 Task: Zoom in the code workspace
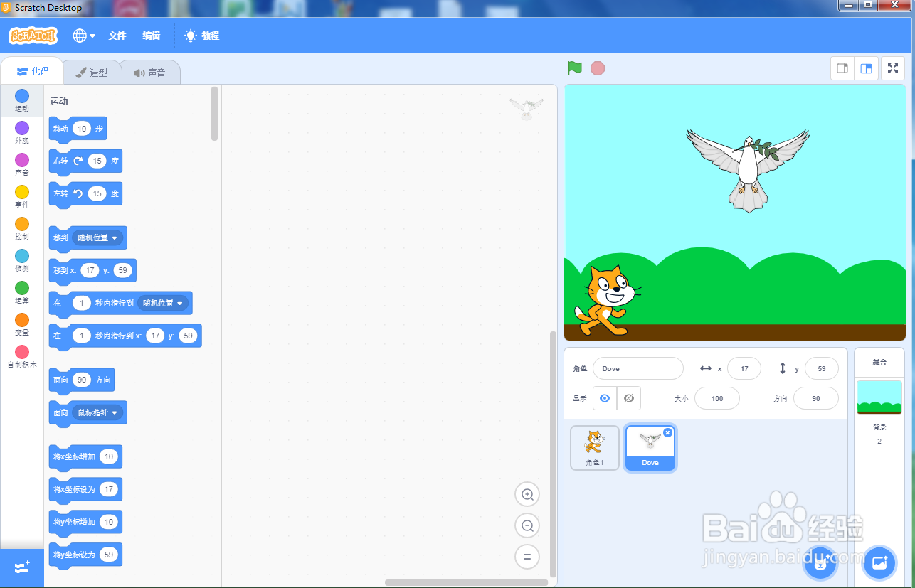point(527,494)
